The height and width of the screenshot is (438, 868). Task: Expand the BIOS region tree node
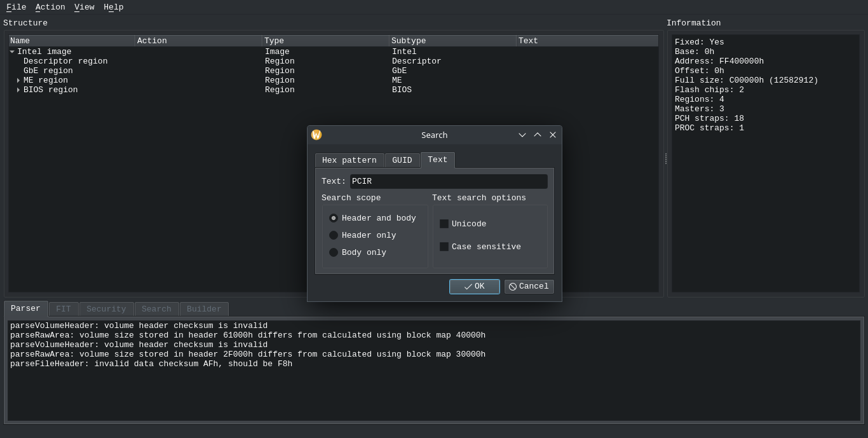[x=18, y=90]
